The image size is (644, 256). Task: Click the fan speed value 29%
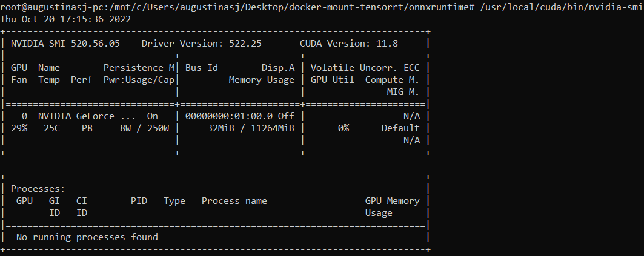[x=19, y=128]
